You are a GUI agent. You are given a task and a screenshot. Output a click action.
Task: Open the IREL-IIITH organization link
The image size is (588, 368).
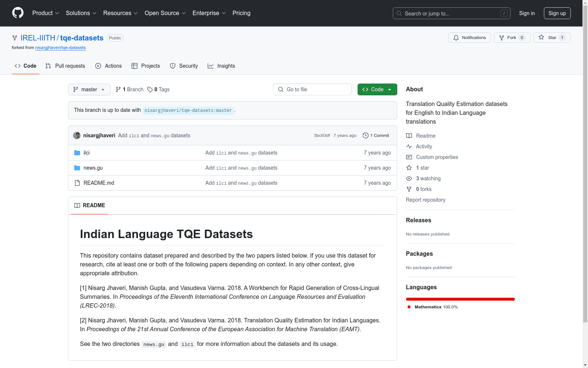38,38
